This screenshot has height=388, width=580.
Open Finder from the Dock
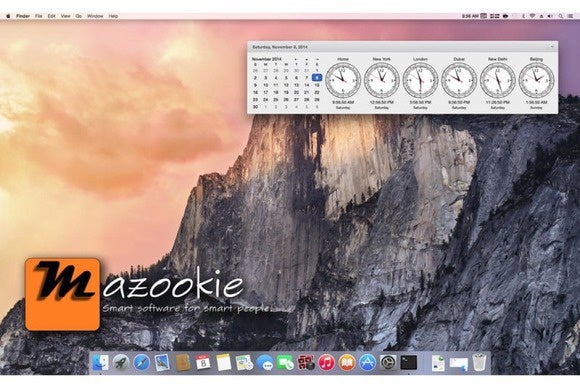coord(100,362)
